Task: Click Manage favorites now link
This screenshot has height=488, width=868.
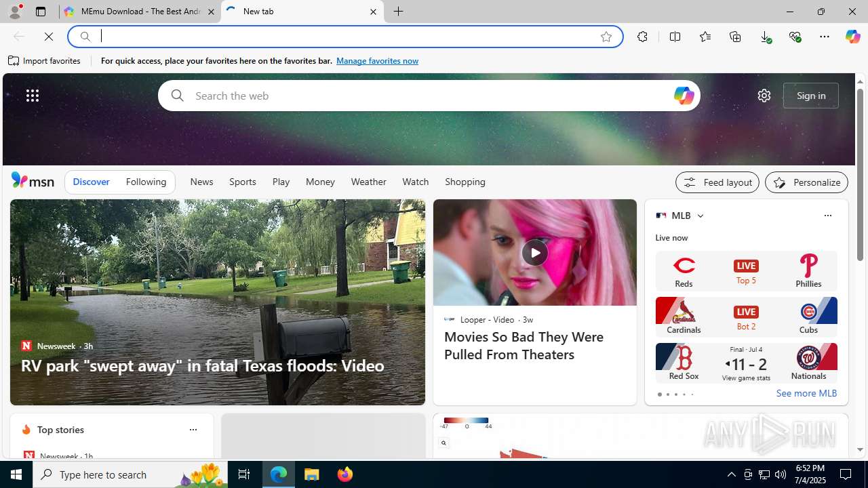Action: (x=377, y=61)
